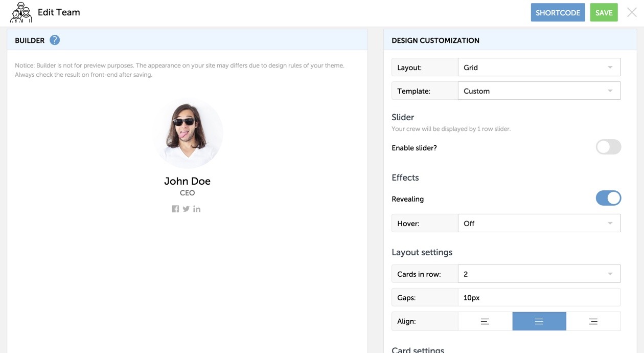Image resolution: width=644 pixels, height=353 pixels.
Task: Select the right align icon
Action: (593, 321)
